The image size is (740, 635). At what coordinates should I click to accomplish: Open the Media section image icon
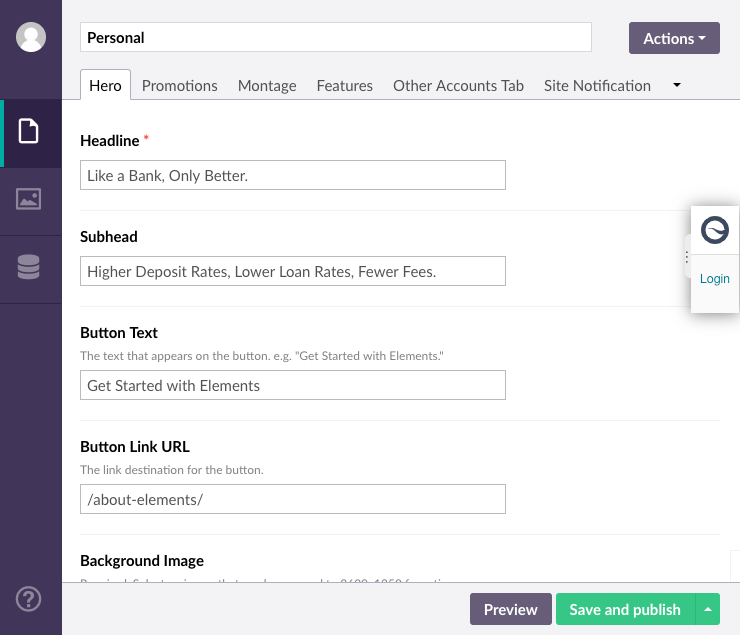point(29,199)
